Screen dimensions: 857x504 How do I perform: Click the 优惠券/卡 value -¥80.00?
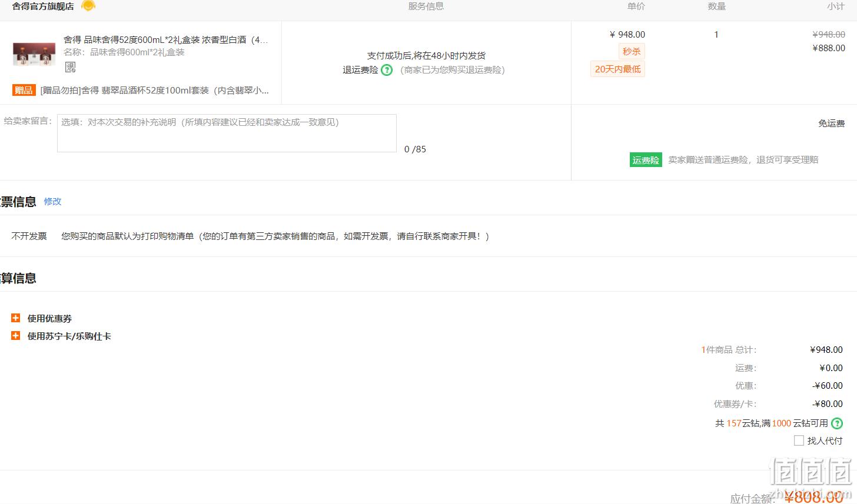click(x=828, y=404)
